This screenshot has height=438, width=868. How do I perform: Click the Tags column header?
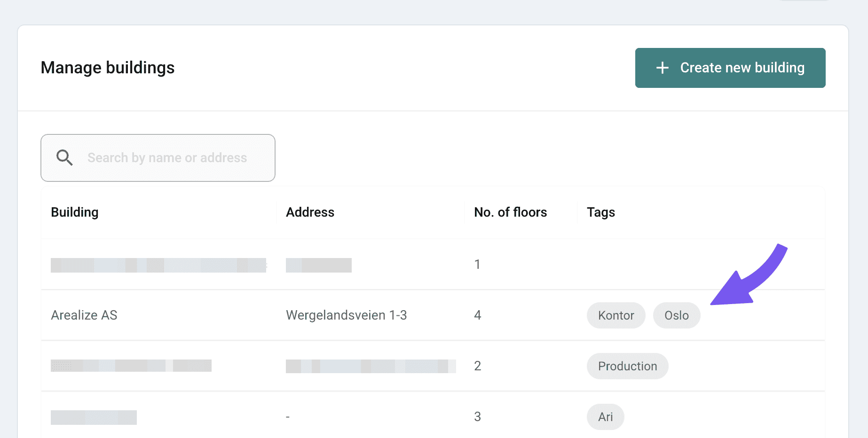pyautogui.click(x=600, y=212)
